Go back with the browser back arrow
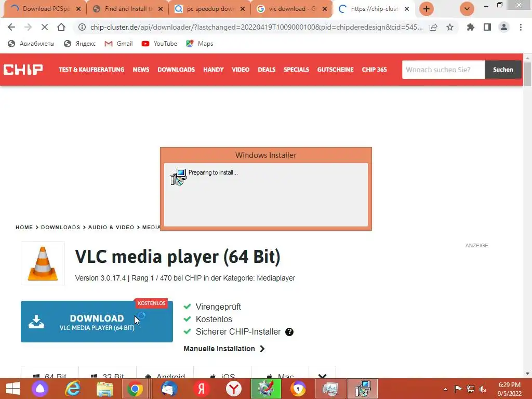The height and width of the screenshot is (399, 532). coord(11,27)
